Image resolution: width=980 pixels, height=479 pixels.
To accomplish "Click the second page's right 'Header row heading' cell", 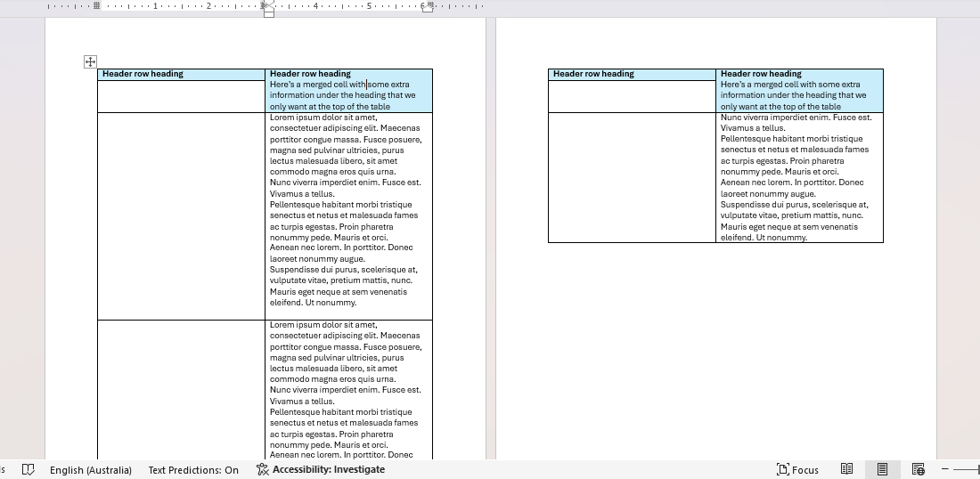I will point(760,74).
